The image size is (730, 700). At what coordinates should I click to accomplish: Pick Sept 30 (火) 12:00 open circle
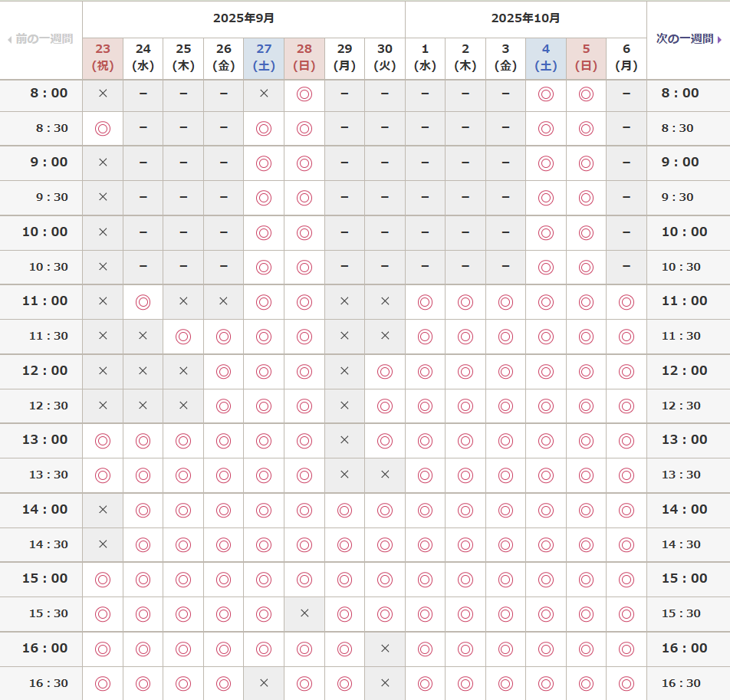coord(385,371)
